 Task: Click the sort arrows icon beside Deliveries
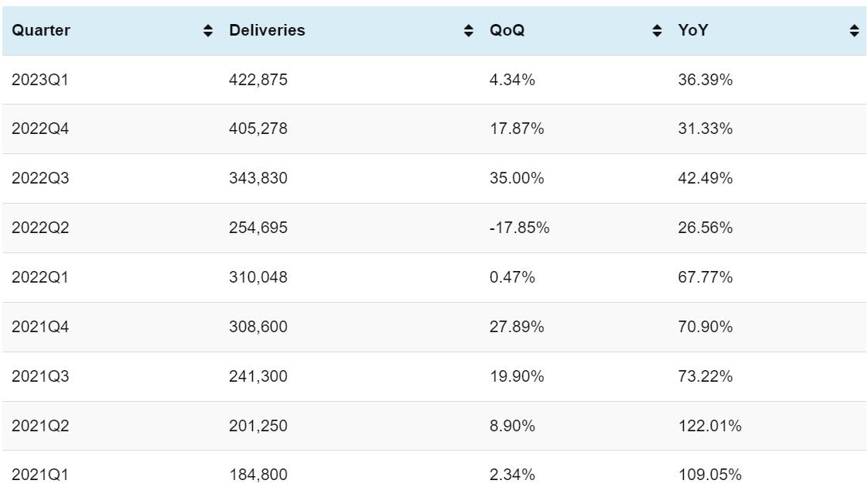pos(468,31)
